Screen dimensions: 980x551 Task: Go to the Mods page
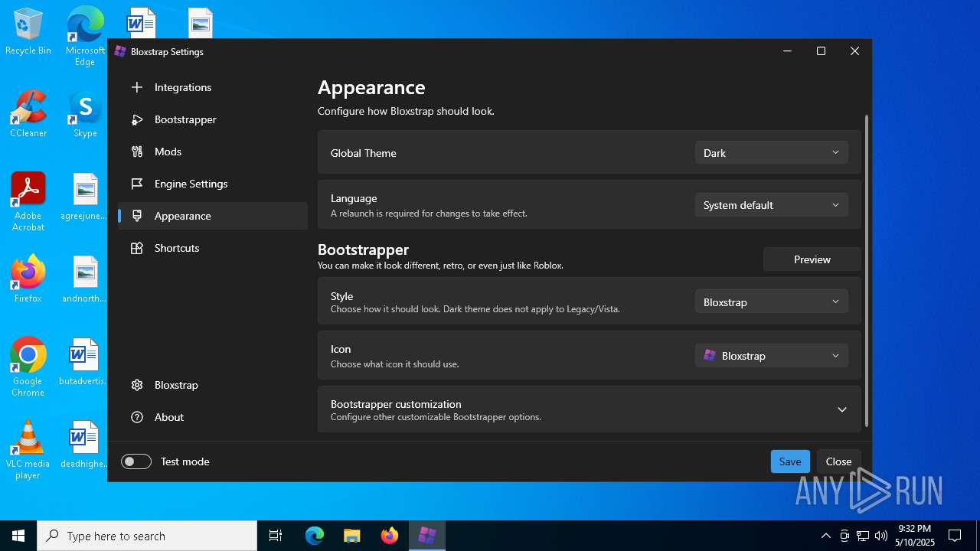pos(213,152)
